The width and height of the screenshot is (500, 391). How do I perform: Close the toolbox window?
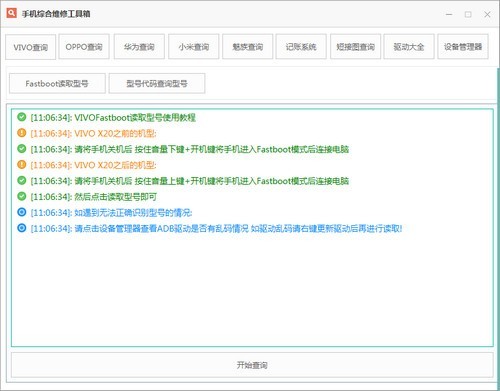(x=487, y=14)
